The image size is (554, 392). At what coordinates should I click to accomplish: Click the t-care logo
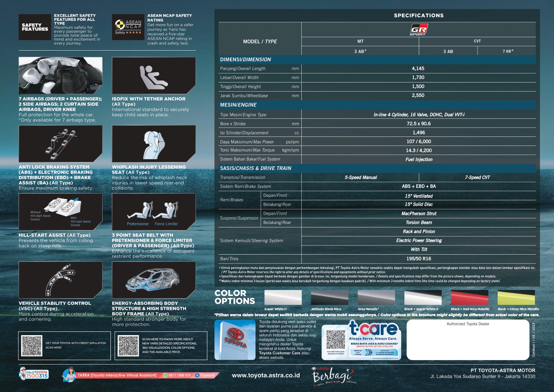373,329
